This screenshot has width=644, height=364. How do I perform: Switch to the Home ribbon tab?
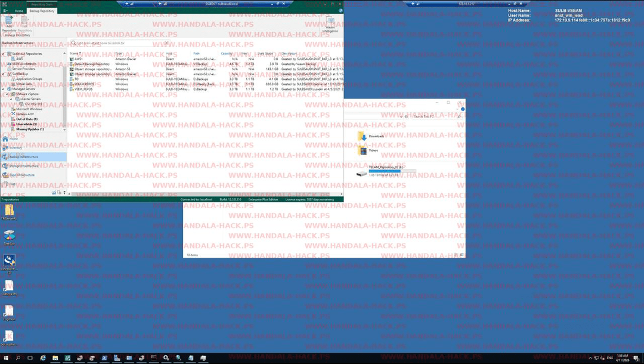[19, 11]
